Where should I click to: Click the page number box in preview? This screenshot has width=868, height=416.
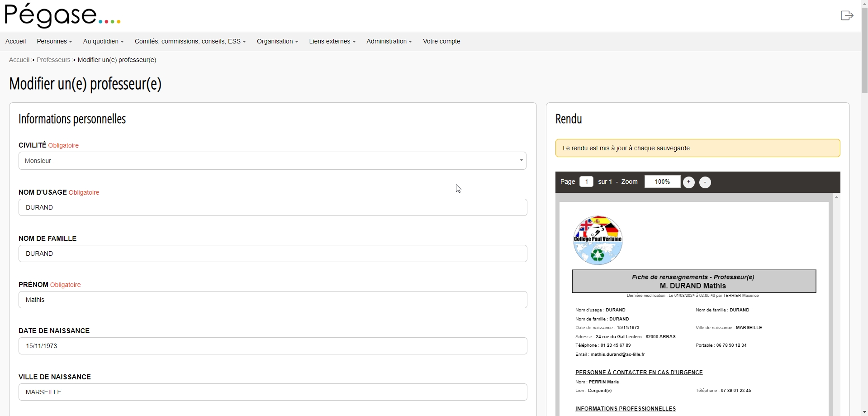[586, 182]
